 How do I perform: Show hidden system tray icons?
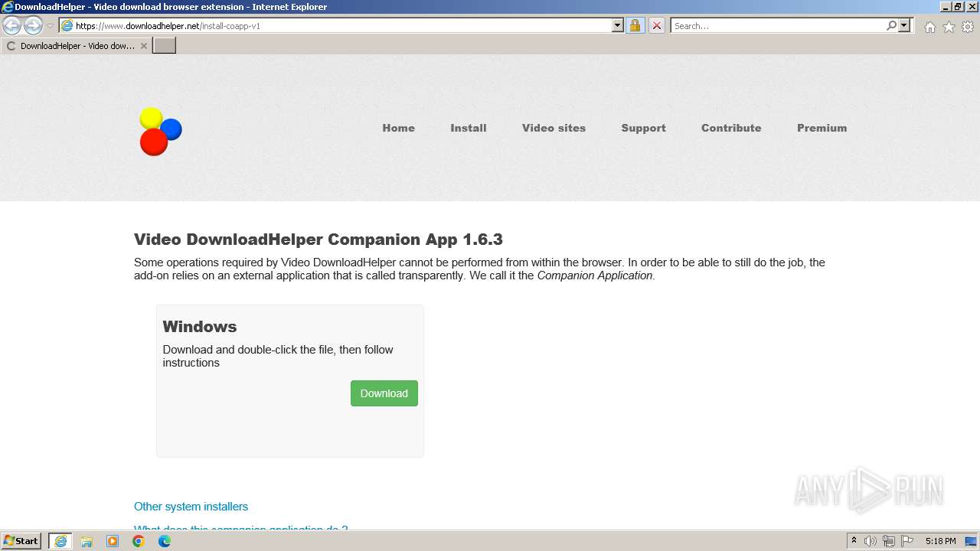(854, 541)
